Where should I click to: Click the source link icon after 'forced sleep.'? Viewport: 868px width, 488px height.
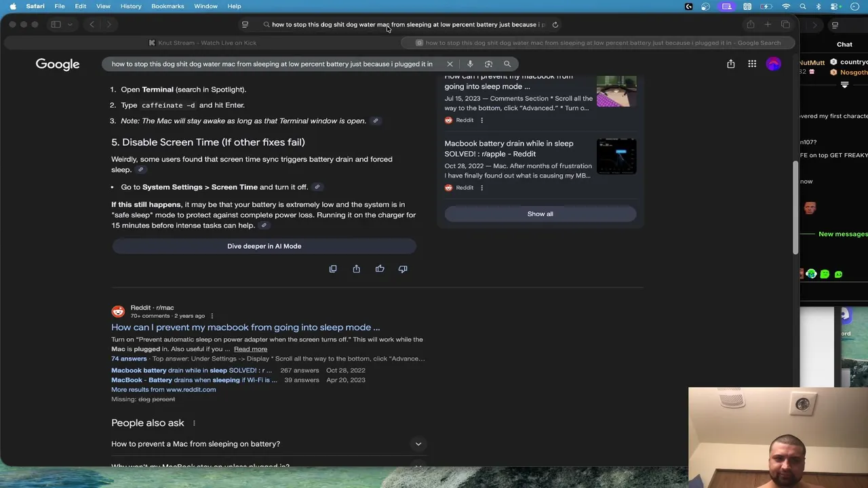140,169
